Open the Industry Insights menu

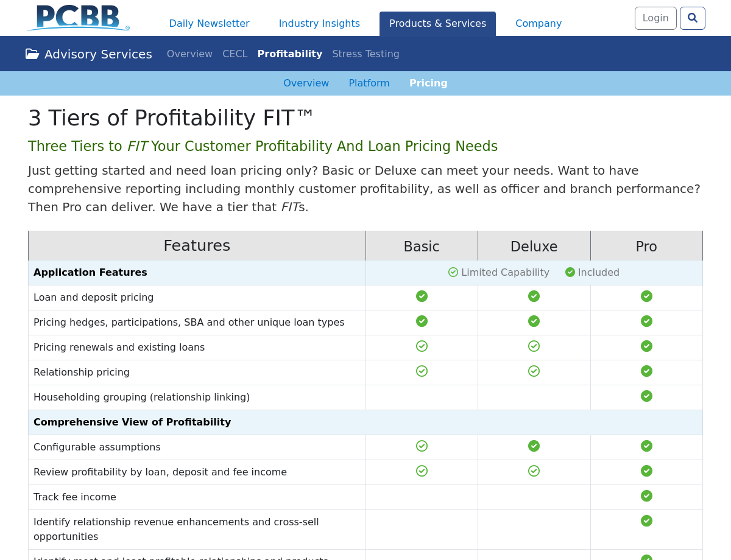pyautogui.click(x=319, y=24)
